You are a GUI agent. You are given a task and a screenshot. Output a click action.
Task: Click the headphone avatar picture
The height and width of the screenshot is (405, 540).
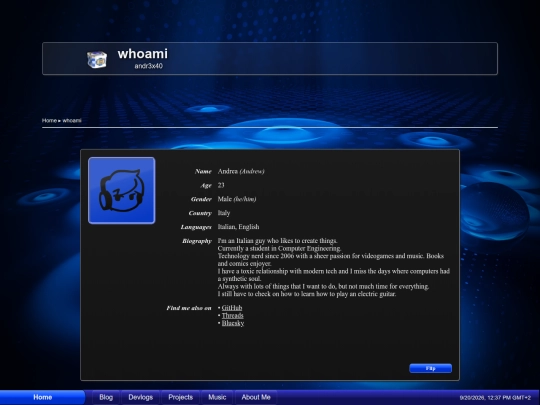(x=122, y=190)
